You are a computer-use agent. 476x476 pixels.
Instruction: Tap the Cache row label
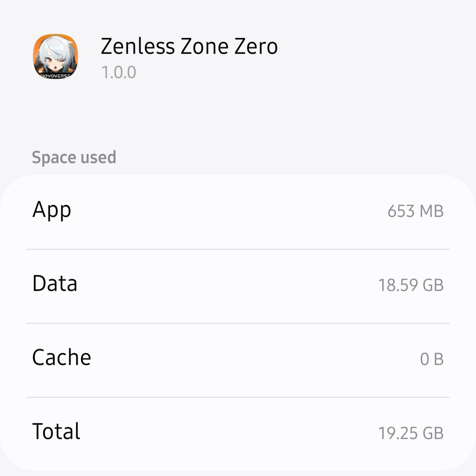(x=61, y=357)
